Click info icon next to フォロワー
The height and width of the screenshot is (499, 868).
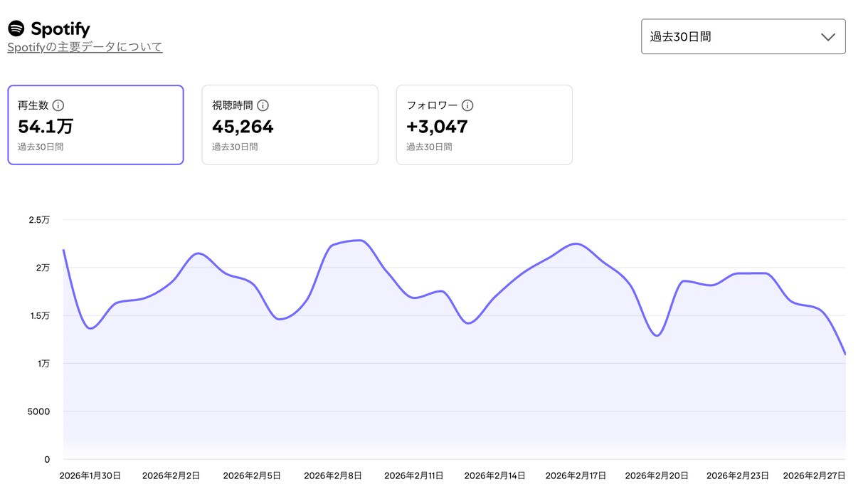point(467,105)
